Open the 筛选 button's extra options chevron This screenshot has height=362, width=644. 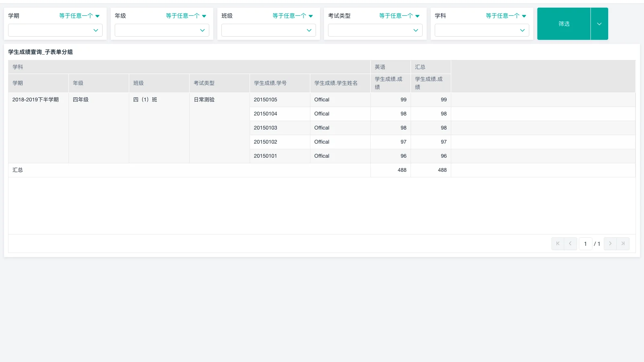point(599,24)
